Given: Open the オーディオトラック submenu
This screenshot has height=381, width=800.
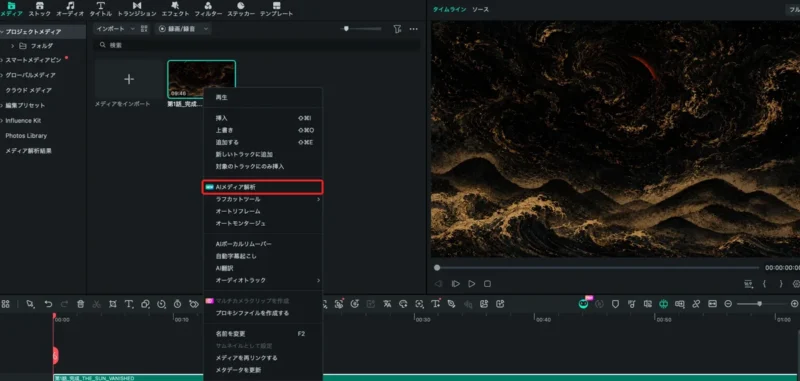Looking at the screenshot, I should 263,281.
